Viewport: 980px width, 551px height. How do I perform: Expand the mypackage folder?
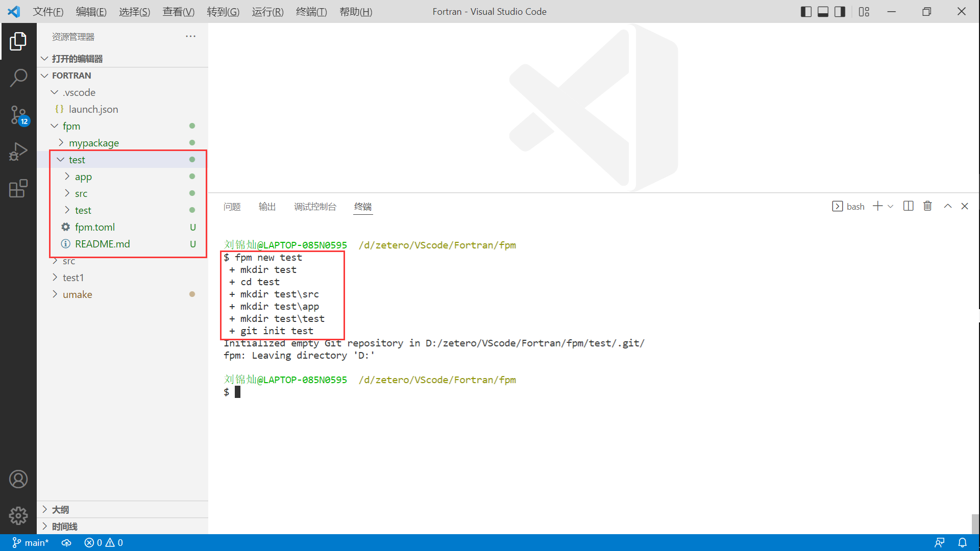tap(93, 143)
